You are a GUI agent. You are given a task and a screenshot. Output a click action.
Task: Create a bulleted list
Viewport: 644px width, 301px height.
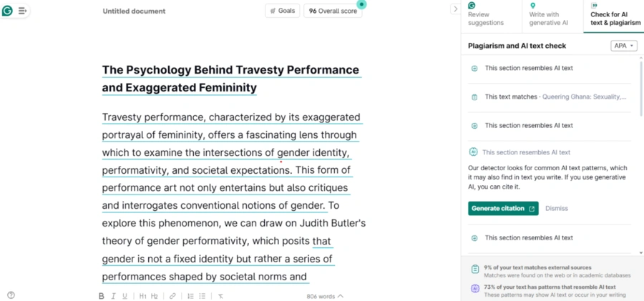coord(203,296)
